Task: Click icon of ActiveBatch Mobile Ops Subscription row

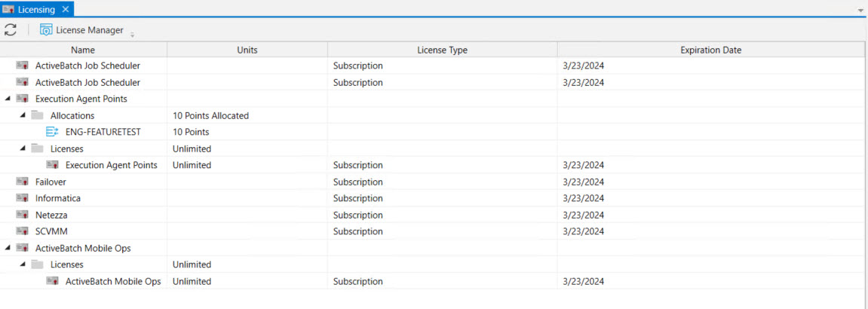Action: pos(52,281)
